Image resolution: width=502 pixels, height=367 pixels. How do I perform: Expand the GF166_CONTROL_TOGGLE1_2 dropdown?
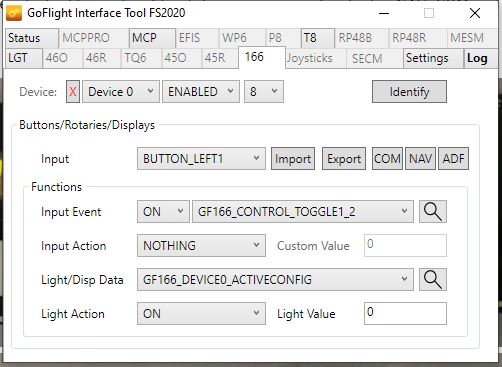point(303,211)
